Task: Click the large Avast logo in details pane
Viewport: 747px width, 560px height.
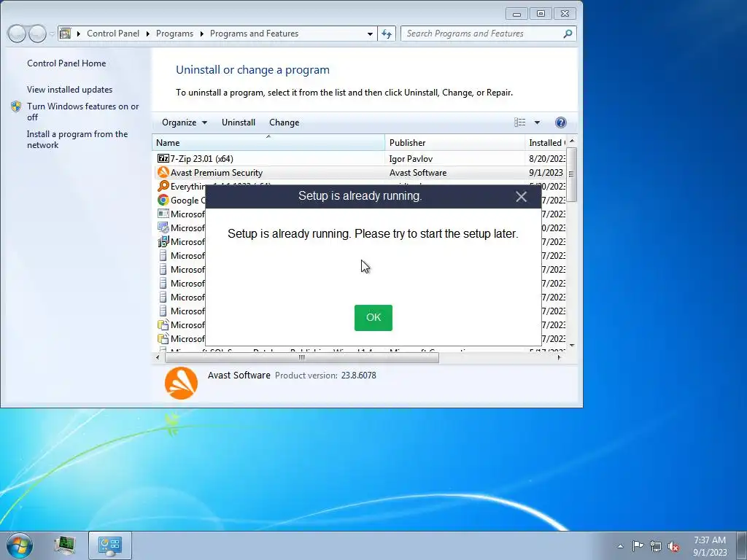Action: (x=181, y=384)
